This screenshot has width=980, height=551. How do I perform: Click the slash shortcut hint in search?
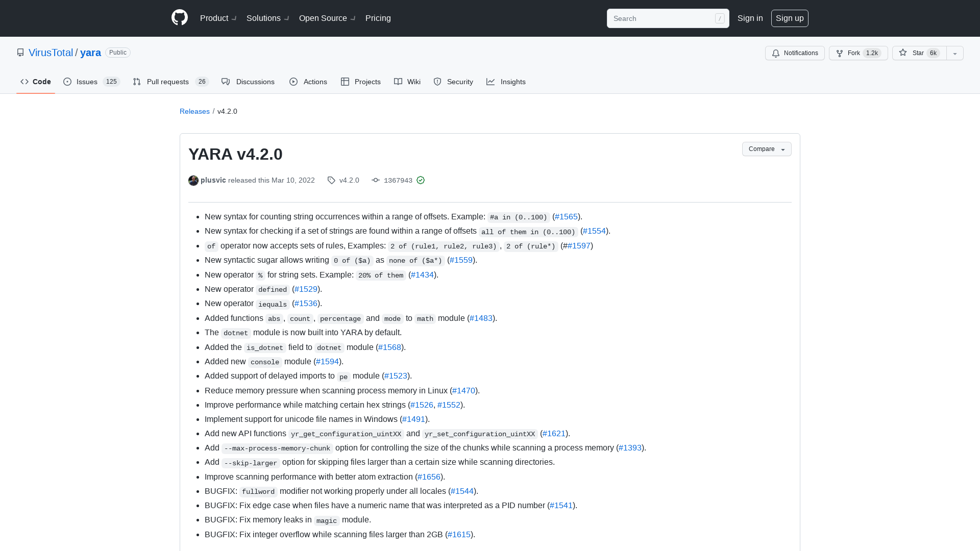coord(720,18)
